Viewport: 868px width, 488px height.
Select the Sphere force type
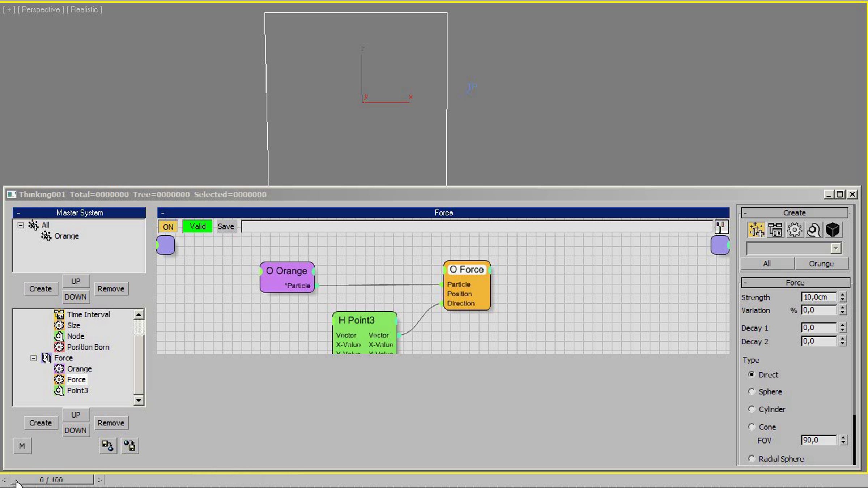(752, 391)
